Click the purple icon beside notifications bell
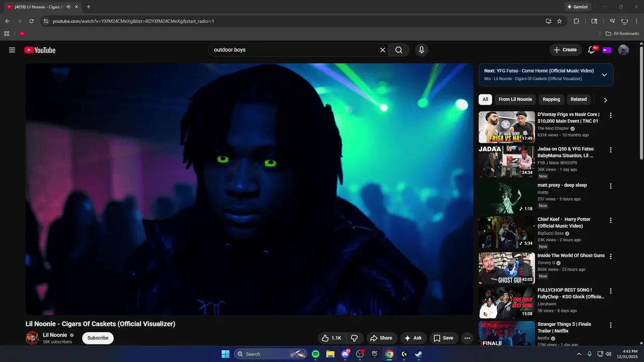The image size is (644, 362). coord(607,50)
